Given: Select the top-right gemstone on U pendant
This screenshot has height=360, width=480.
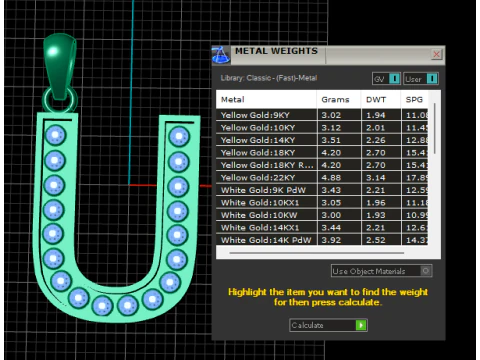Looking at the screenshot, I should [179, 136].
